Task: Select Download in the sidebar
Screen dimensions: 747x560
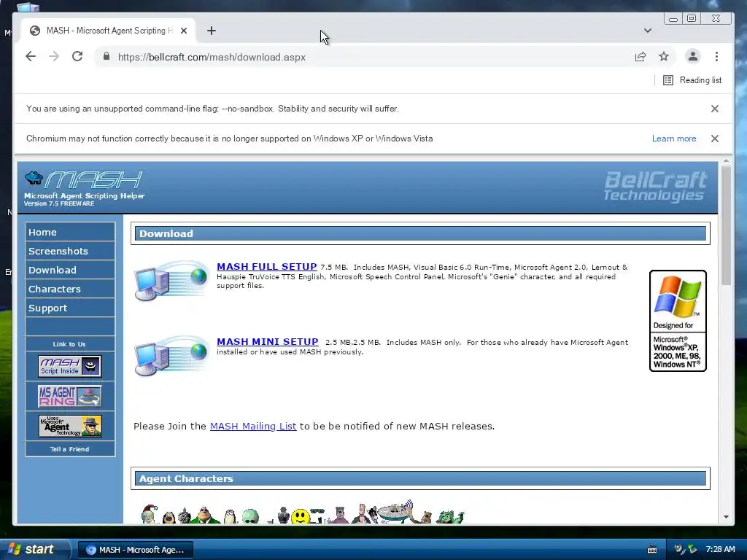Action: click(x=70, y=270)
